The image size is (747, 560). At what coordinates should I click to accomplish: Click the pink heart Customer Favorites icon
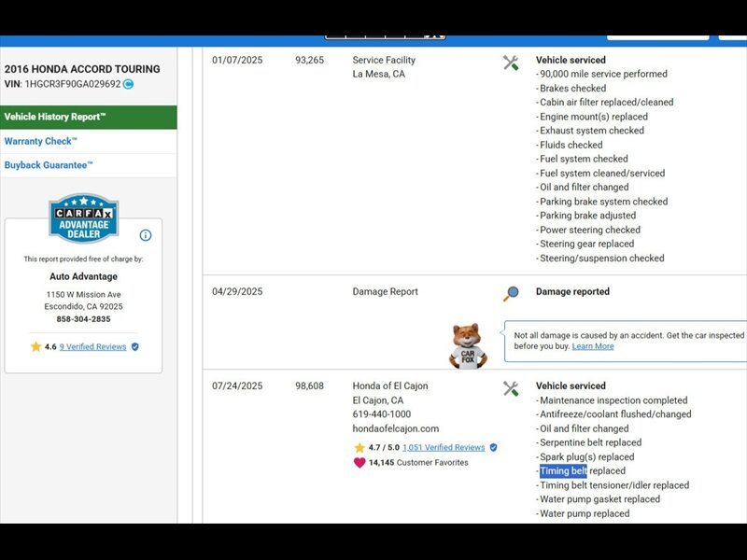click(359, 462)
